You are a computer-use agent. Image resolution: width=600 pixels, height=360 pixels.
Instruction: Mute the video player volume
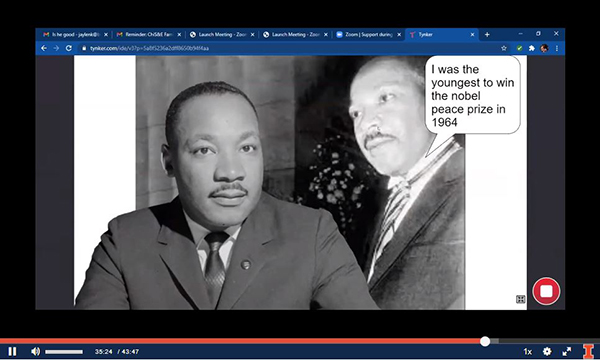[35, 351]
